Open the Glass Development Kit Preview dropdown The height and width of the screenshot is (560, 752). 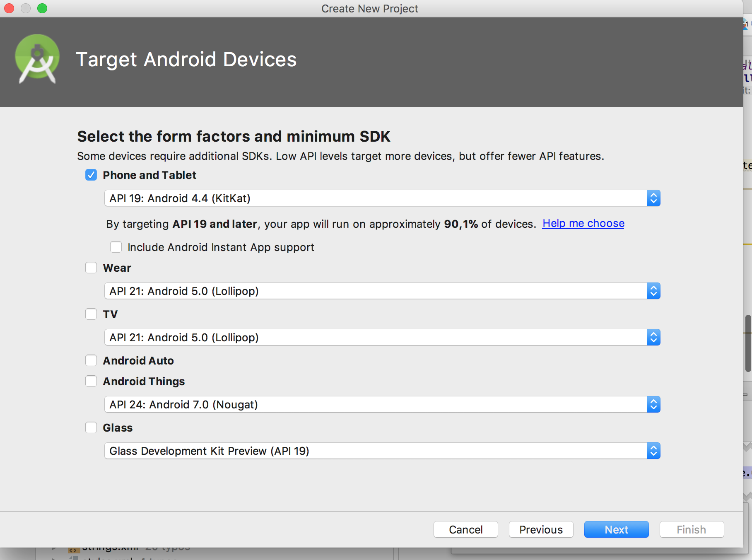coord(382,451)
